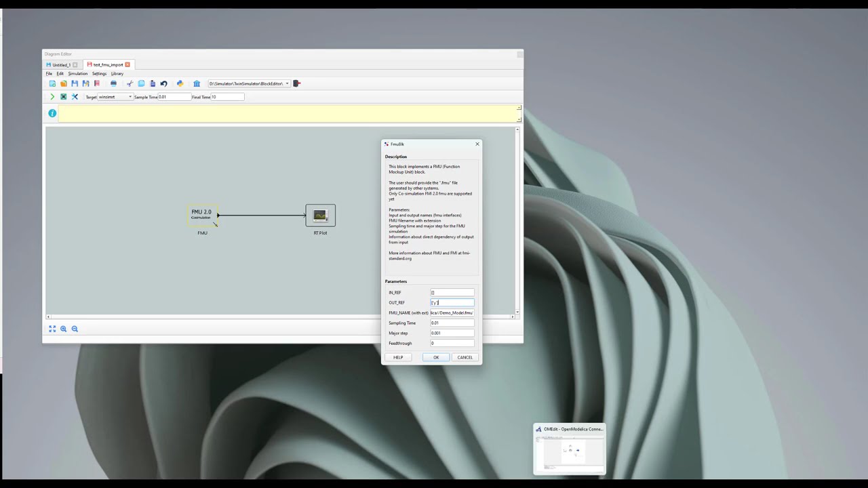Open the File menu

point(49,73)
